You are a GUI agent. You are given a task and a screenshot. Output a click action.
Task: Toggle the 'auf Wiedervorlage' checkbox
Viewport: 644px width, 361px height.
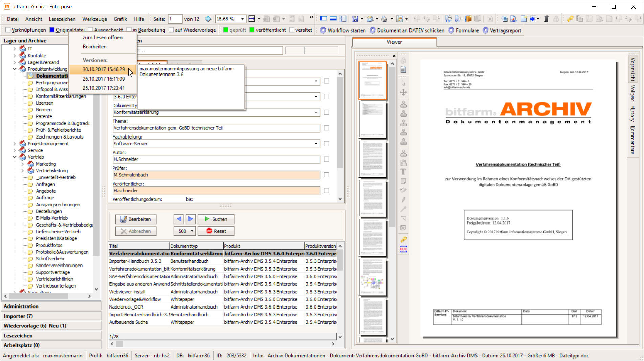[x=171, y=30]
